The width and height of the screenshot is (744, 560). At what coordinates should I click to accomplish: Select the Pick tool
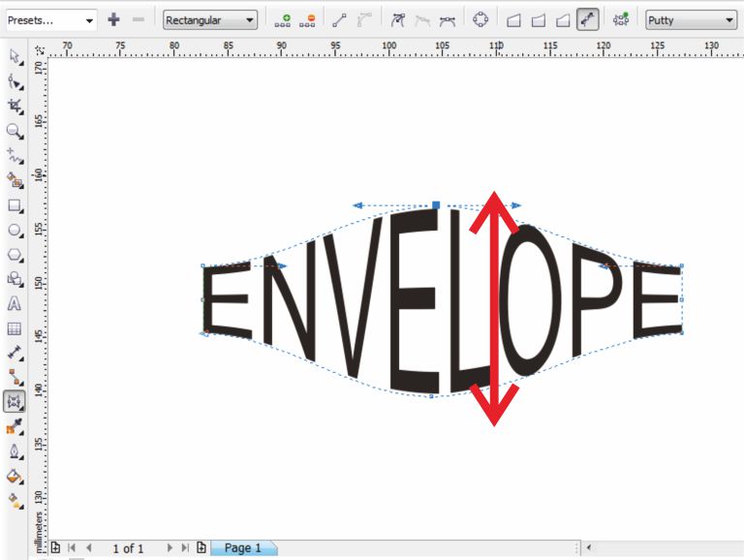15,56
